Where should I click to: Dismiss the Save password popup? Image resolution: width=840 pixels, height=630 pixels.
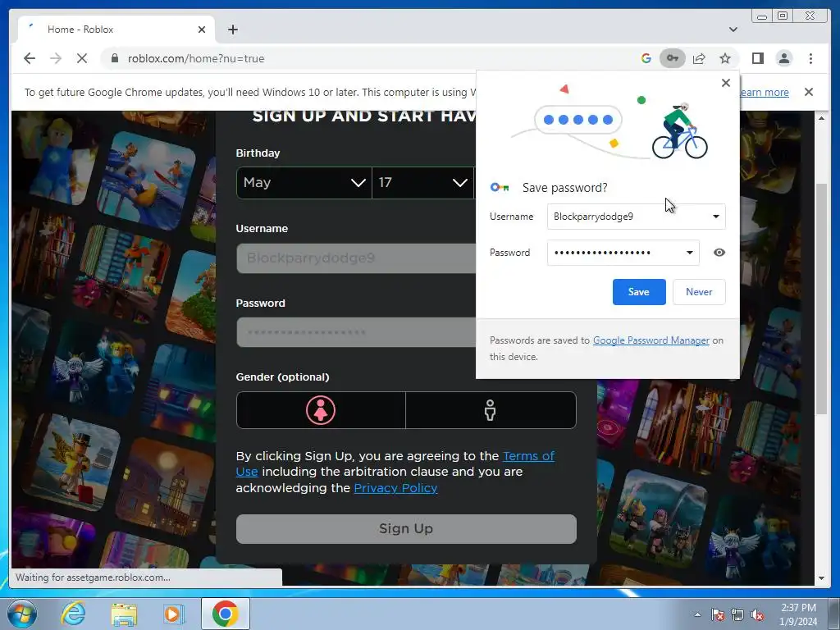point(726,83)
